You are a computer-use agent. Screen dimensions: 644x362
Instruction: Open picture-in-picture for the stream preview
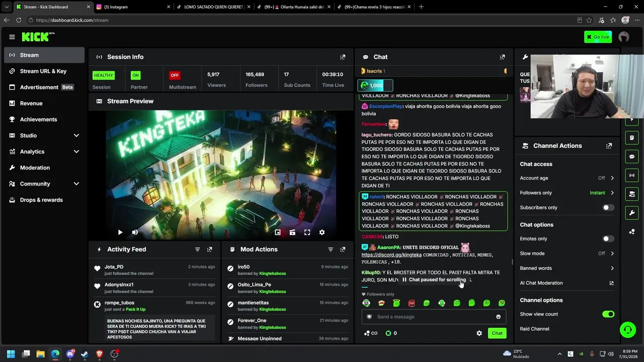click(278, 232)
